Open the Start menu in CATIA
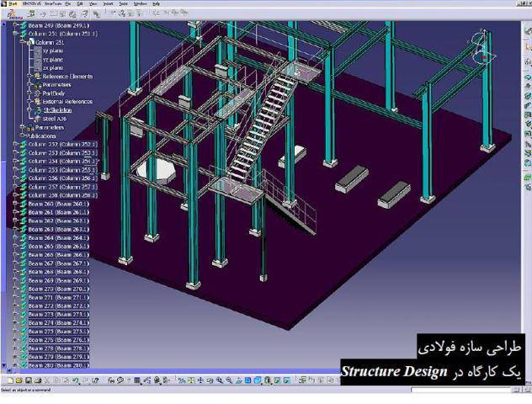This screenshot has height=404, width=532. (13, 3)
